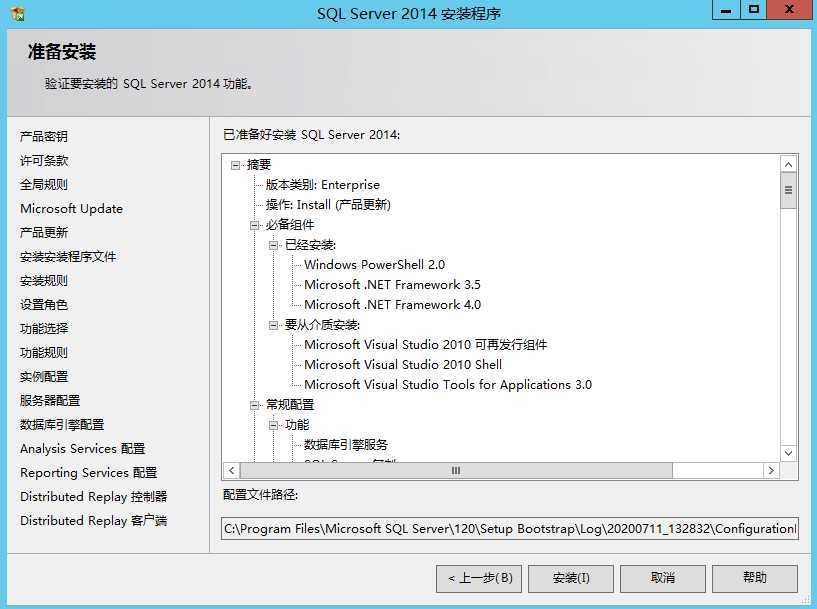Click 功能规则 in the step list
Screen dimensions: 817x609
coord(44,353)
